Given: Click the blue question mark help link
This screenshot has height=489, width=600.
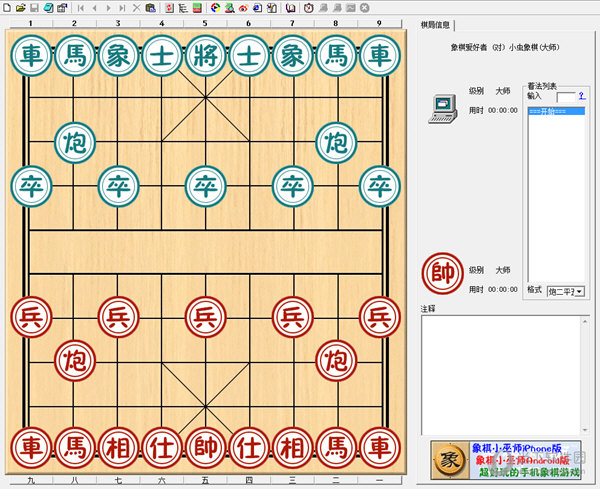Looking at the screenshot, I should tap(582, 96).
